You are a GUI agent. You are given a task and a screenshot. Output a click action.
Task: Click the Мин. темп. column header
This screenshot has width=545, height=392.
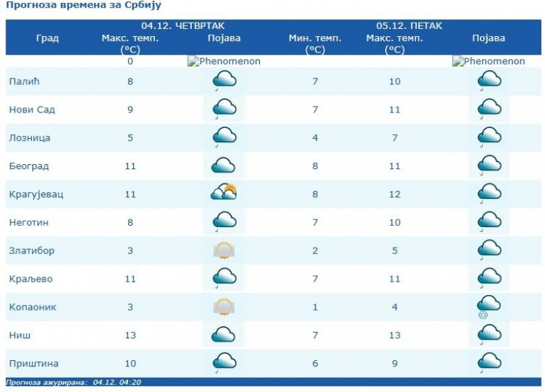(315, 38)
